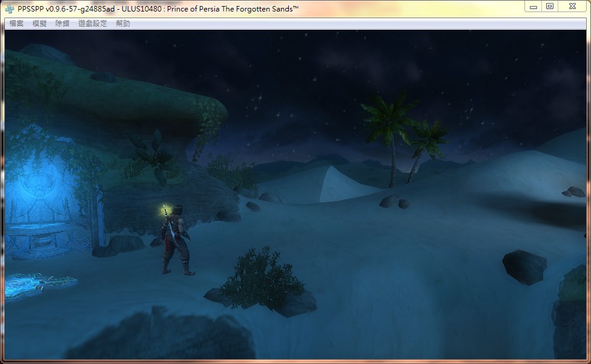Close the PPSSPP window
Viewport: 591px width, 364px height.
point(572,7)
